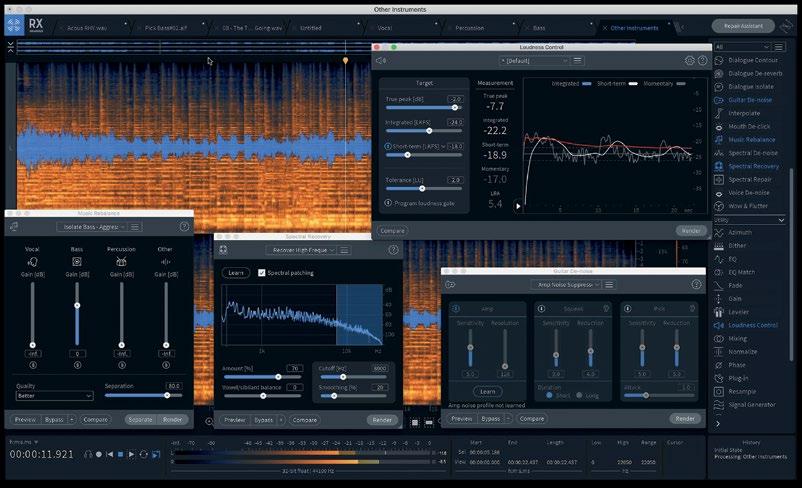Screen dimensions: 802x488
Task: Start playback with the play button
Action: [131, 454]
